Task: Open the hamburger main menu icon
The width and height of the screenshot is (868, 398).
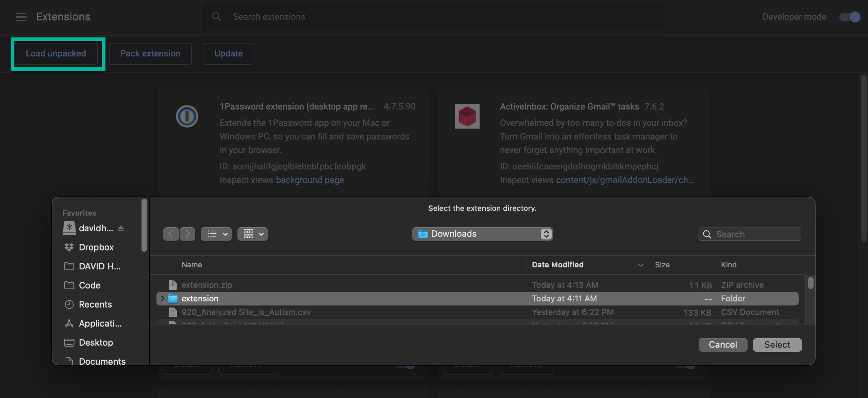Action: (21, 17)
